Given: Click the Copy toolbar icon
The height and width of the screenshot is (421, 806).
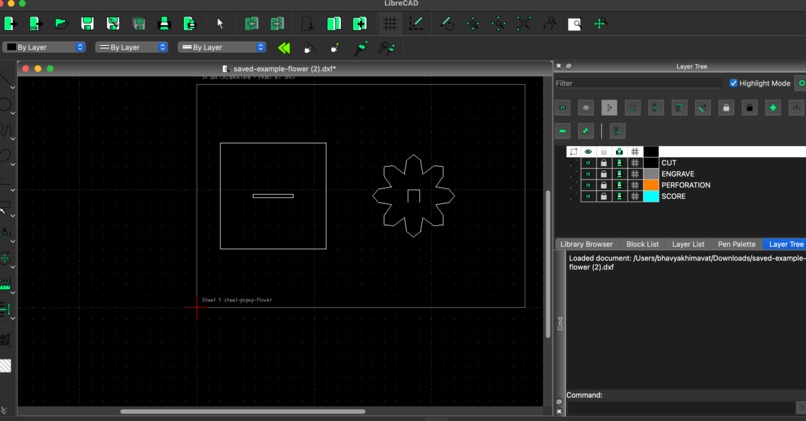Looking at the screenshot, I should pos(334,24).
